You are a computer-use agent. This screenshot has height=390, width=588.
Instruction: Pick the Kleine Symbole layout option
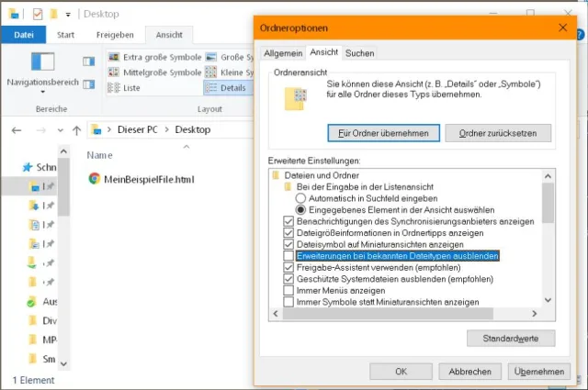tap(229, 72)
